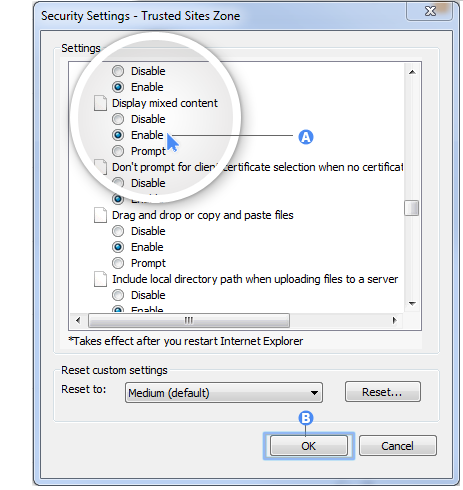Click horizontal scrollbar left arrow

coord(78,321)
